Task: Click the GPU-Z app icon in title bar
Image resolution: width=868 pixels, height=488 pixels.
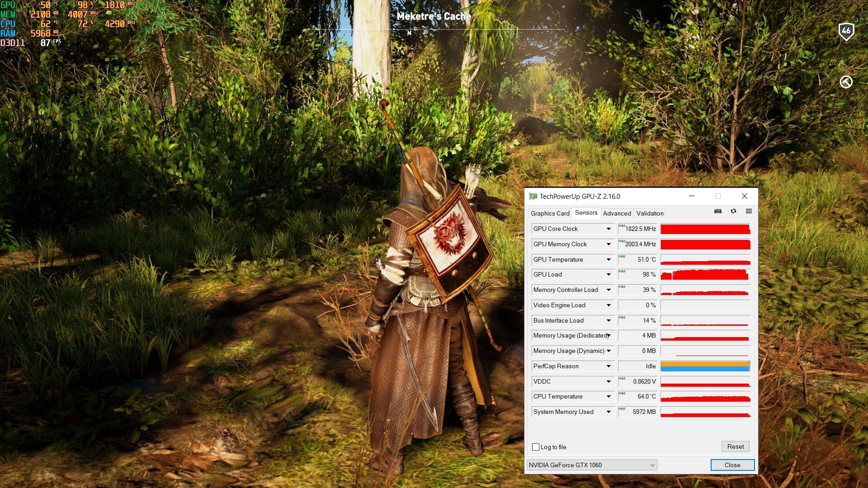Action: coord(533,196)
